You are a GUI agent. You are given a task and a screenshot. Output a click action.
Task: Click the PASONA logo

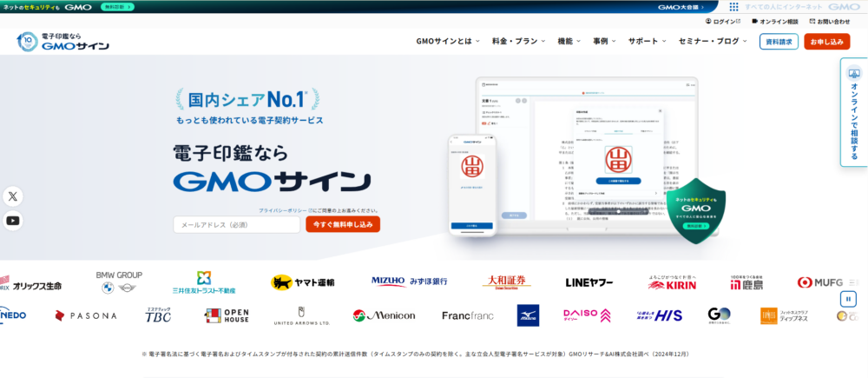click(x=86, y=315)
